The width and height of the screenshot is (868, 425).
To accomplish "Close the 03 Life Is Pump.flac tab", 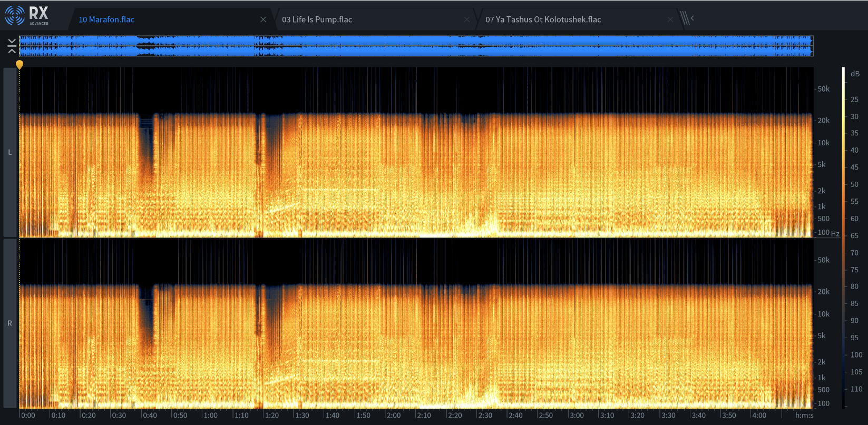I will coord(466,19).
